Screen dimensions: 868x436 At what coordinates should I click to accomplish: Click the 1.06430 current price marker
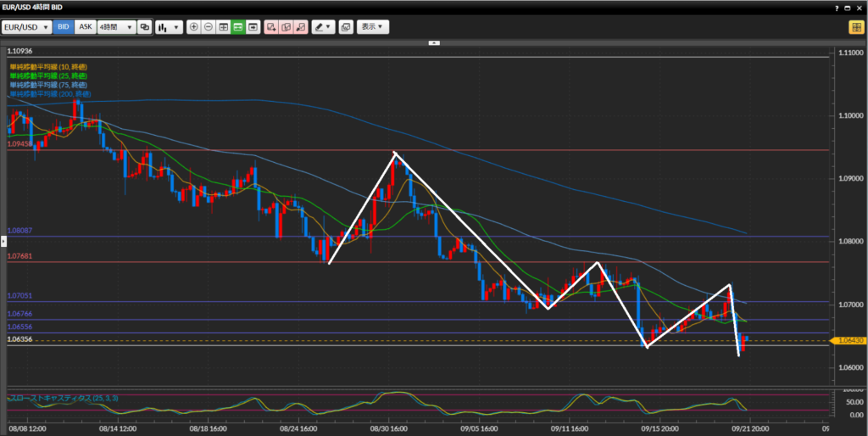coord(850,340)
